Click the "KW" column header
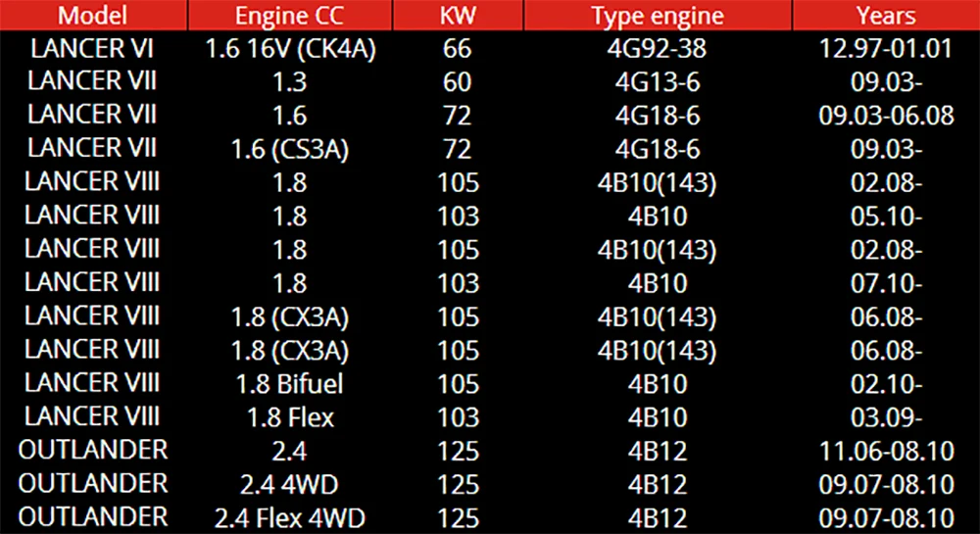The height and width of the screenshot is (534, 980). [x=458, y=16]
